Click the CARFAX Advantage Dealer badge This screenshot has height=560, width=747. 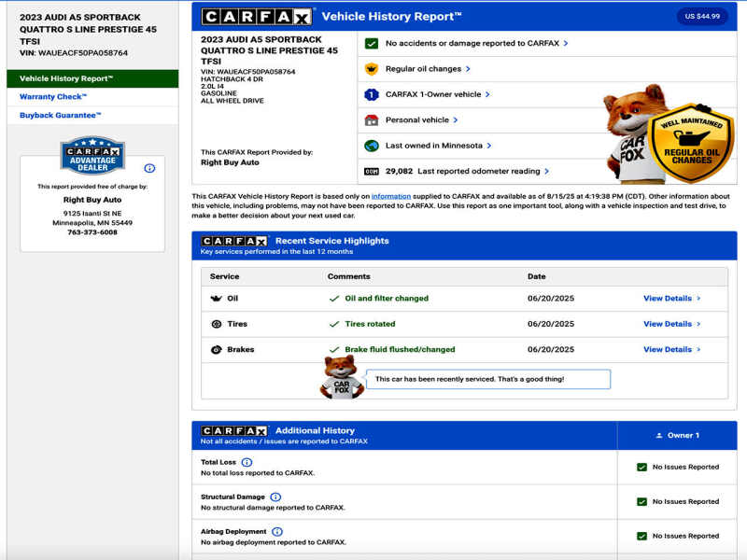[x=92, y=155]
